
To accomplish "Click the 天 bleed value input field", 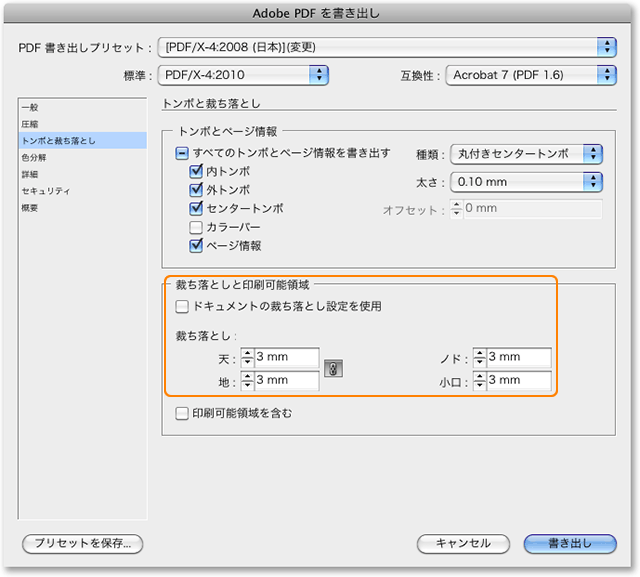I will point(286,358).
